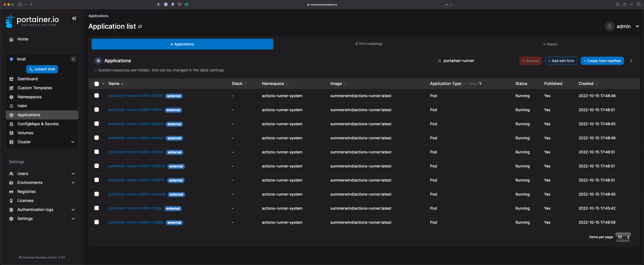This screenshot has height=265, width=644.
Task: Open portainer-runner-s49mt-rfqbs application link
Action: click(x=135, y=208)
